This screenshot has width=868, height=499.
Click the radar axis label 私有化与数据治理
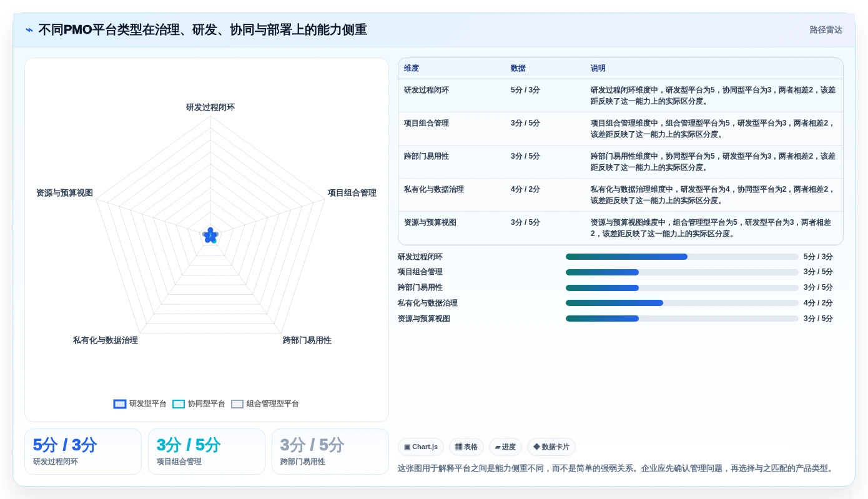106,340
